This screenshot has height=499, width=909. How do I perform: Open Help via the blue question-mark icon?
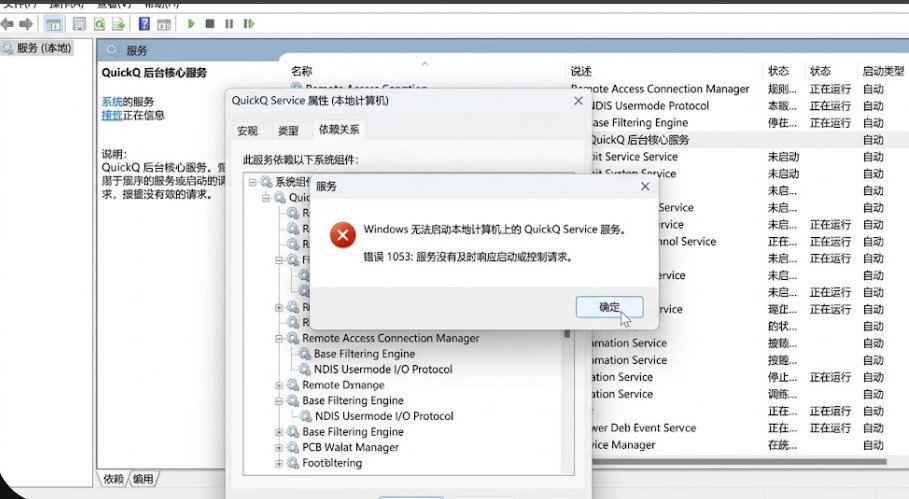click(144, 24)
